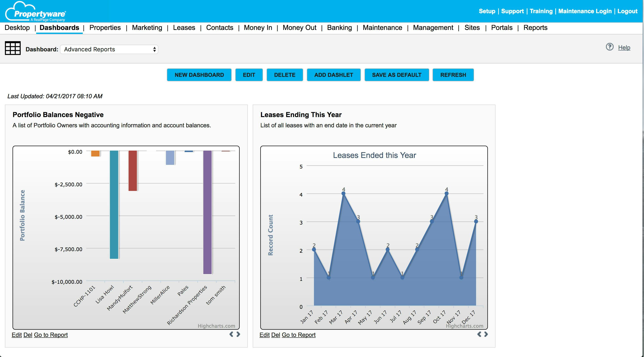
Task: Go to the Reports menu tab
Action: coord(535,28)
